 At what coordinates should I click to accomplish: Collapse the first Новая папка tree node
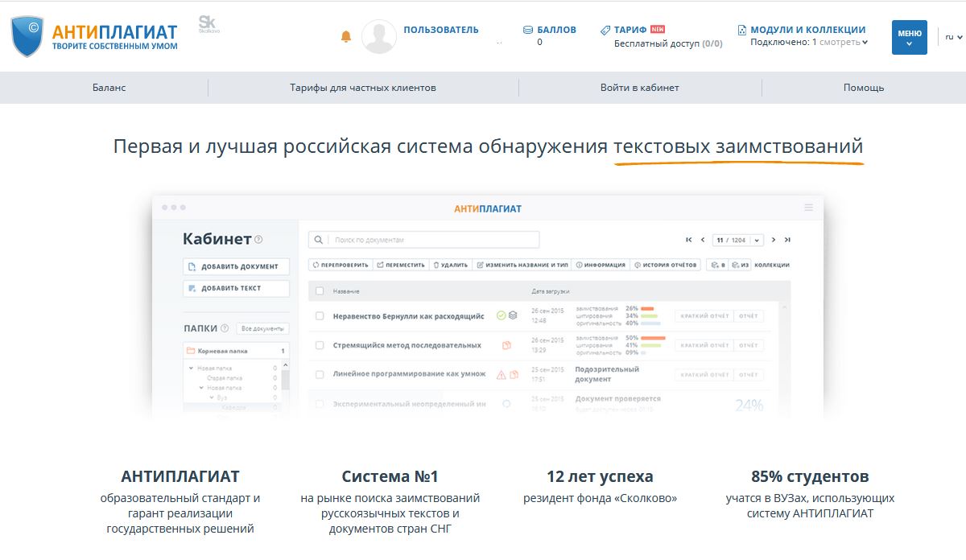[x=192, y=369]
